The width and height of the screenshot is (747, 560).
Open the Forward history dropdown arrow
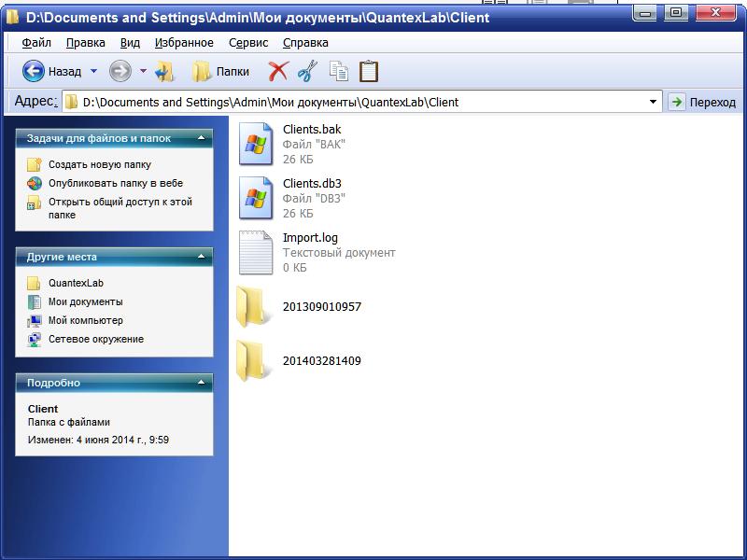143,72
